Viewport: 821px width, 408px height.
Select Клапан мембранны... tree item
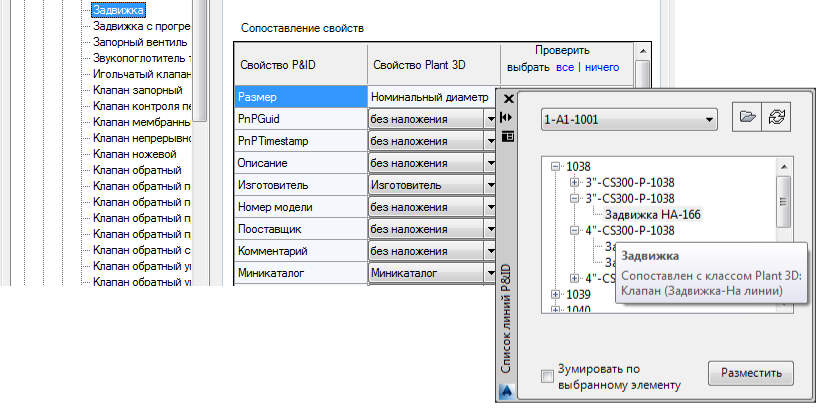pos(141,122)
